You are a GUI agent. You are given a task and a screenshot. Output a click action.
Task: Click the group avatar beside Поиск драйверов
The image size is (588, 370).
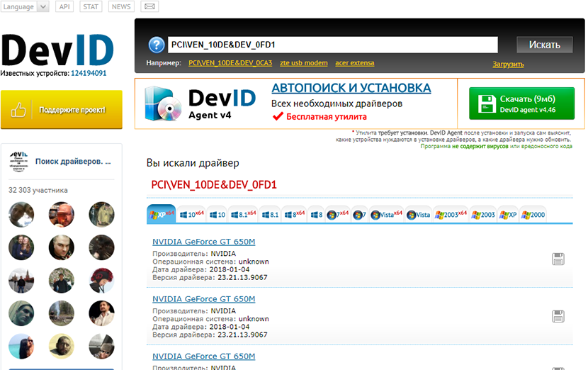(18, 162)
